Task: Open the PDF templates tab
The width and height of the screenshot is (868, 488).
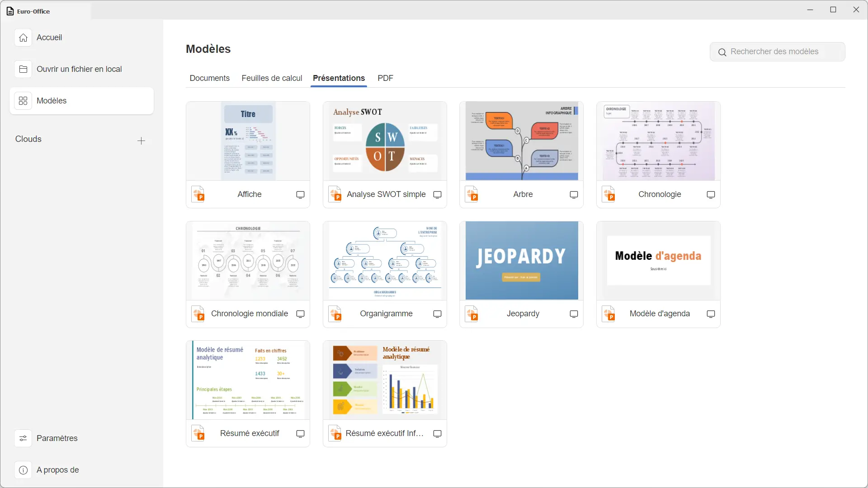Action: [385, 78]
